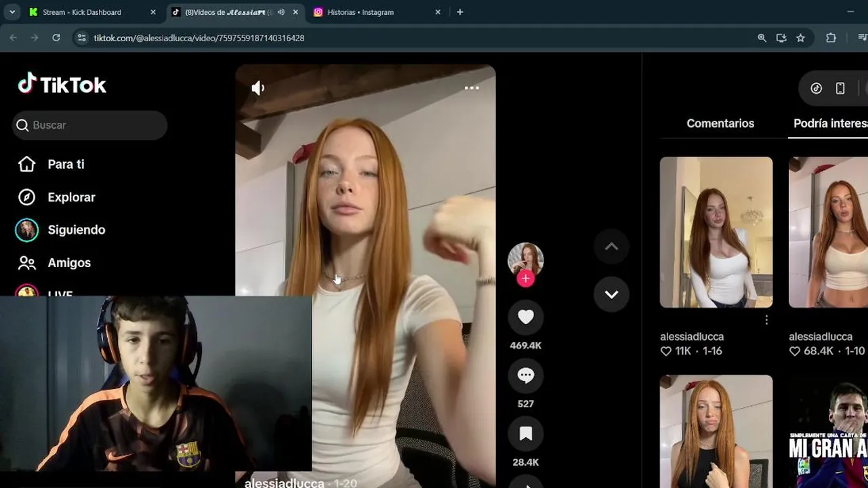
Task: Open the comments bubble icon
Action: tap(526, 375)
